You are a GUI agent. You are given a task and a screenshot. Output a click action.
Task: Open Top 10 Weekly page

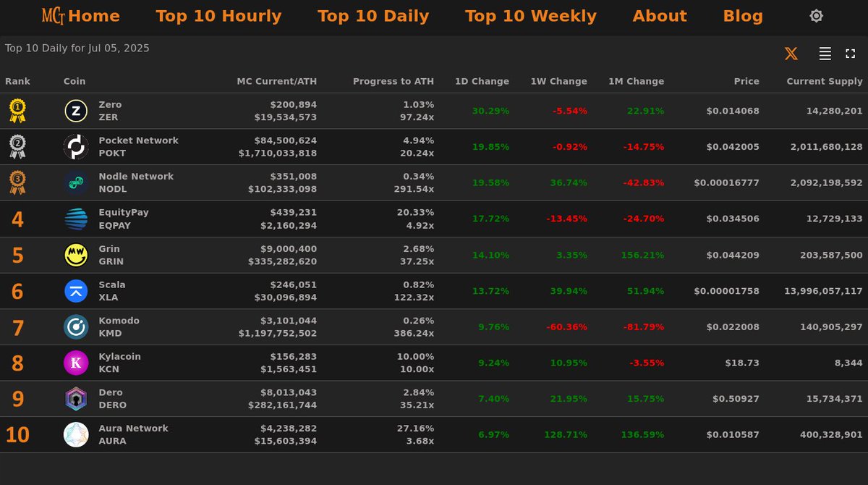coord(531,16)
